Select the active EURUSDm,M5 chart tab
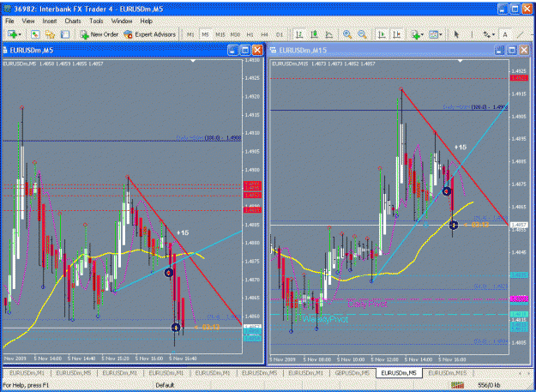 pos(399,373)
